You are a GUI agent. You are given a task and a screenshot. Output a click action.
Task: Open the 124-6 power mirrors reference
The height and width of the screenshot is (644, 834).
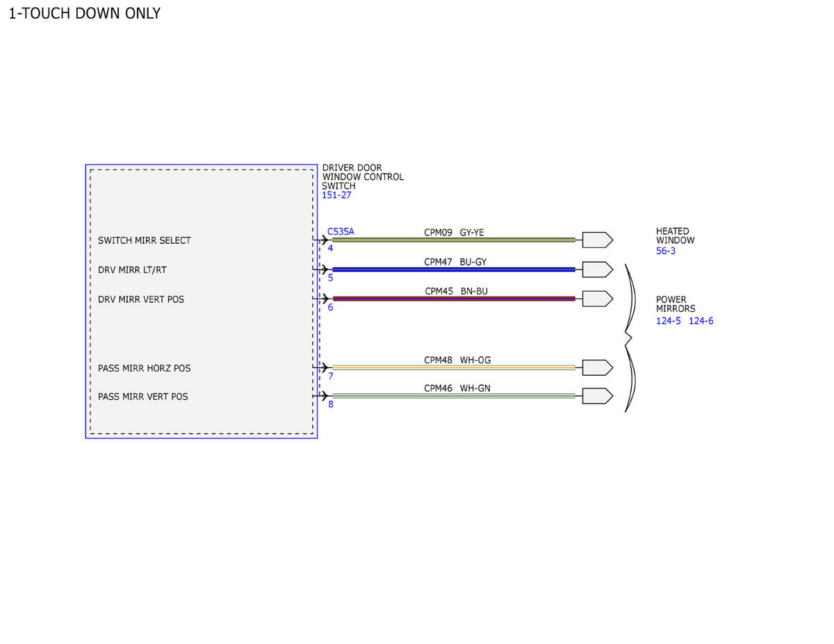coord(701,321)
